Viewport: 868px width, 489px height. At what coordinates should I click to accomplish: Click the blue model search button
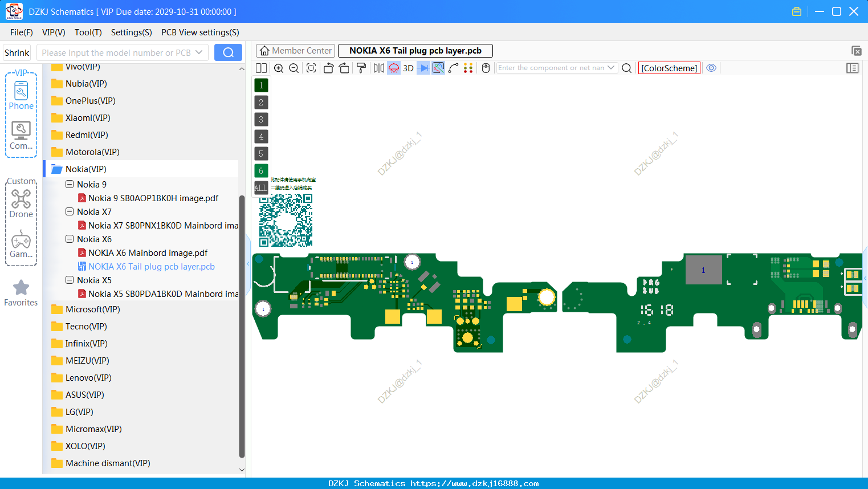tap(228, 52)
